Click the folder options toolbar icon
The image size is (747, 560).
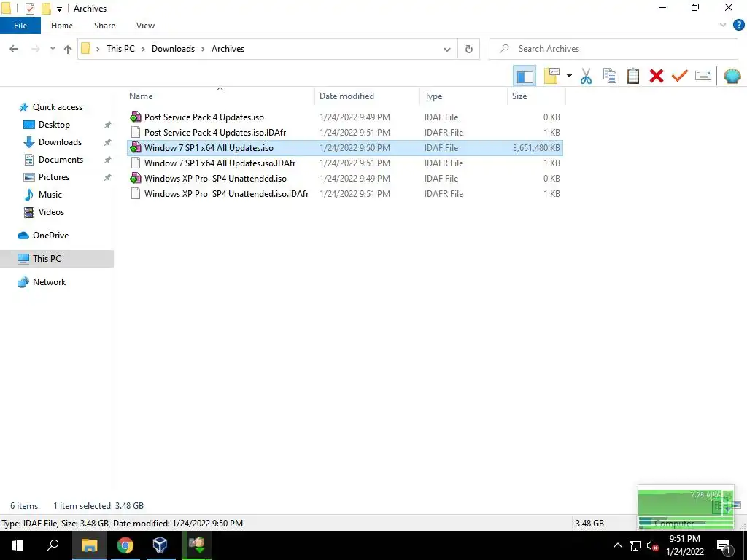pyautogui.click(x=551, y=76)
